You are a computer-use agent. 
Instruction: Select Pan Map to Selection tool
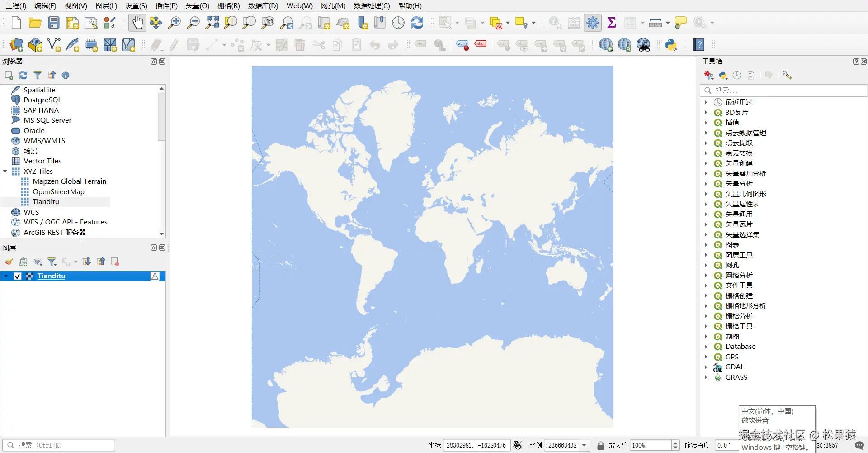(156, 23)
